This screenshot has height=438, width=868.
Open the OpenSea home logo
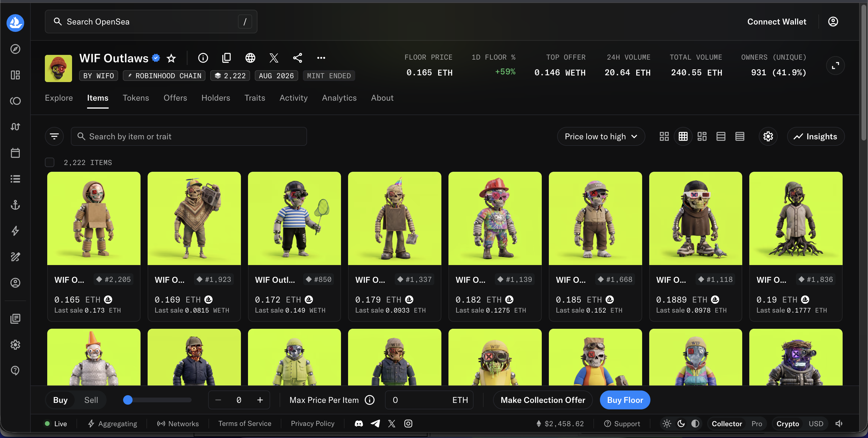coord(15,22)
